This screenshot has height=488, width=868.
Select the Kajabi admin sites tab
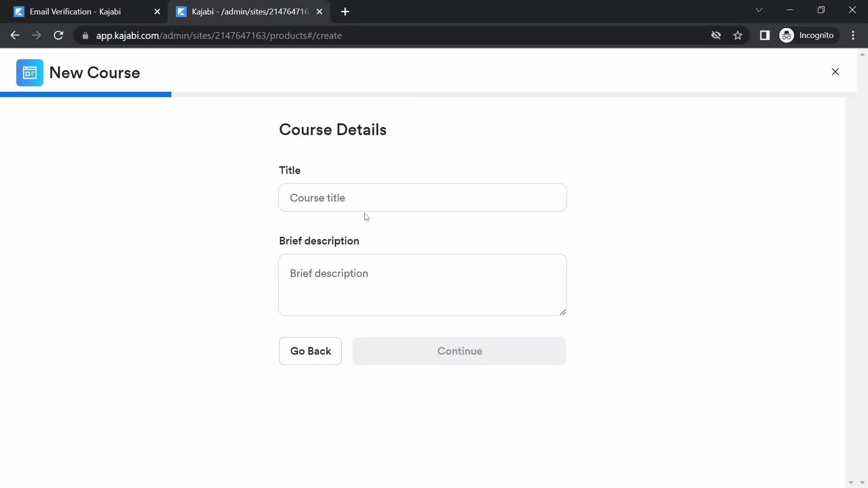pos(250,12)
